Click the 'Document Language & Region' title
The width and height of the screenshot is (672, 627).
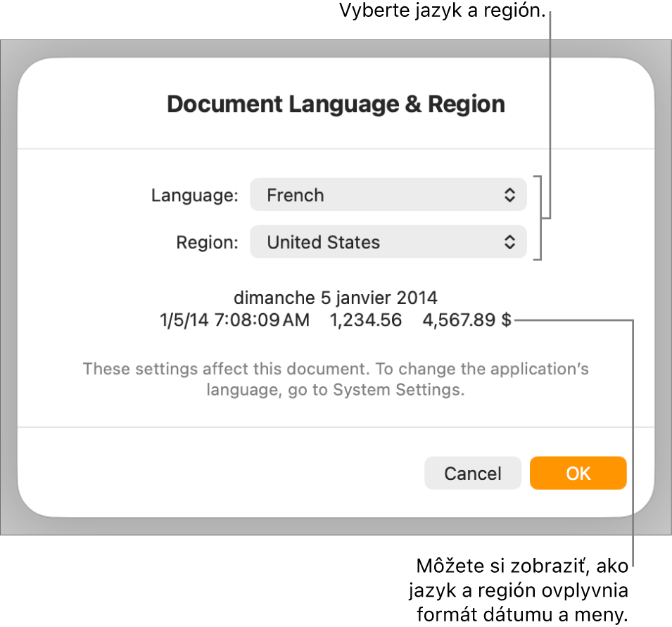[336, 104]
